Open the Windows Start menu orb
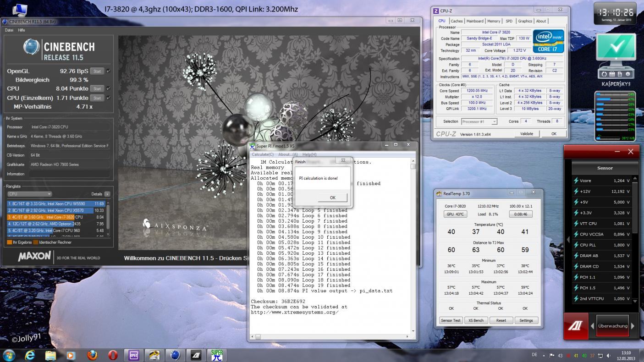Image resolution: width=644 pixels, height=362 pixels. (x=9, y=355)
